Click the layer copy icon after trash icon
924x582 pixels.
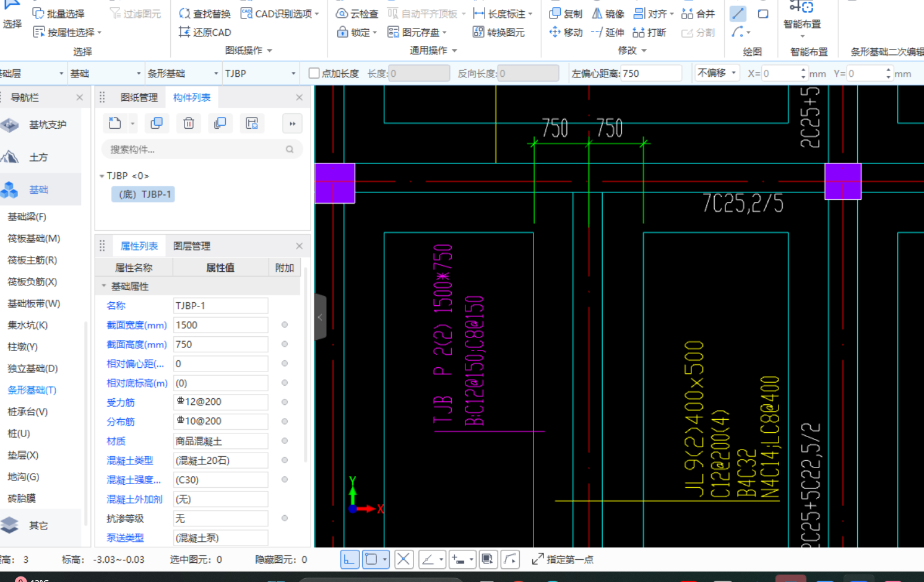[220, 123]
